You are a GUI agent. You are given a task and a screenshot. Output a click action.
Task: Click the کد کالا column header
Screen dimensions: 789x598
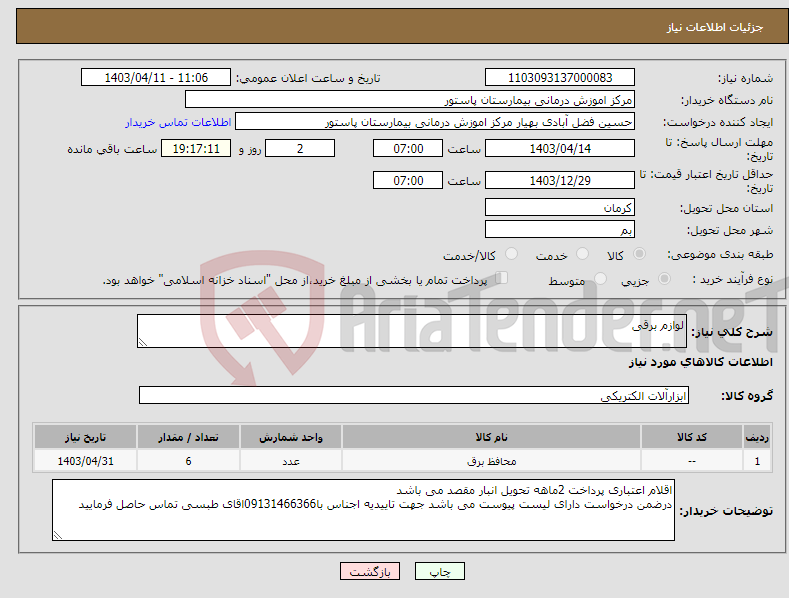(x=692, y=437)
